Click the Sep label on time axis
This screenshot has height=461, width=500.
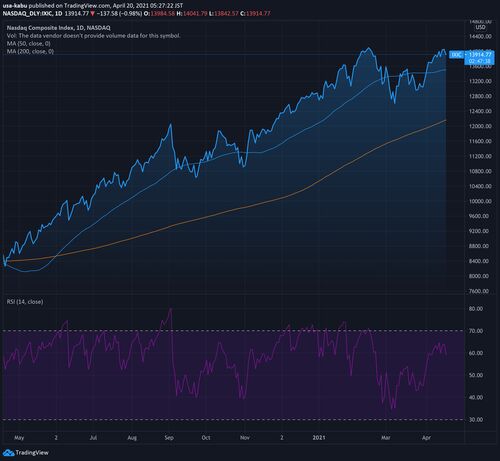coord(169,438)
